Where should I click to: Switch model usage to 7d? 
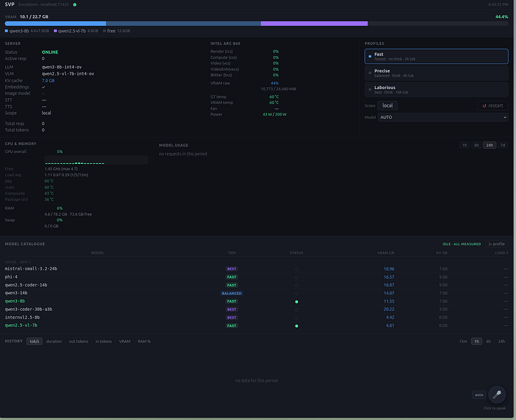point(502,145)
